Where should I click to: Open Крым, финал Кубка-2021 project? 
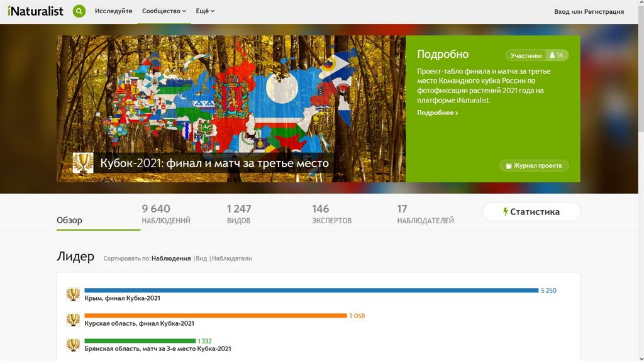[123, 298]
